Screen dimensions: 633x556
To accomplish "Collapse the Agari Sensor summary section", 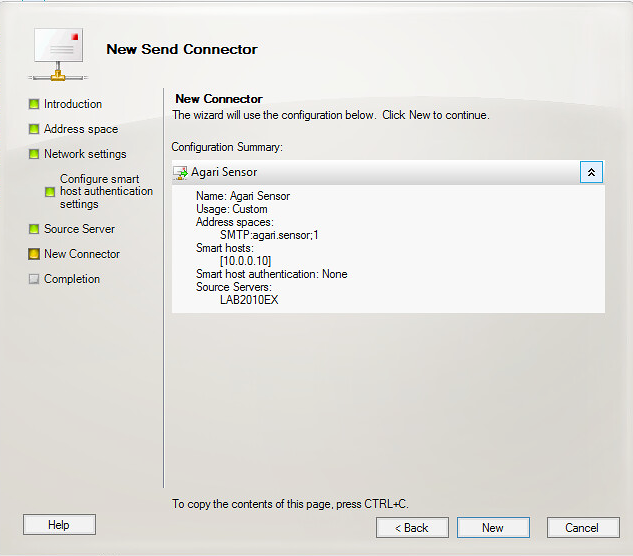I will [591, 172].
